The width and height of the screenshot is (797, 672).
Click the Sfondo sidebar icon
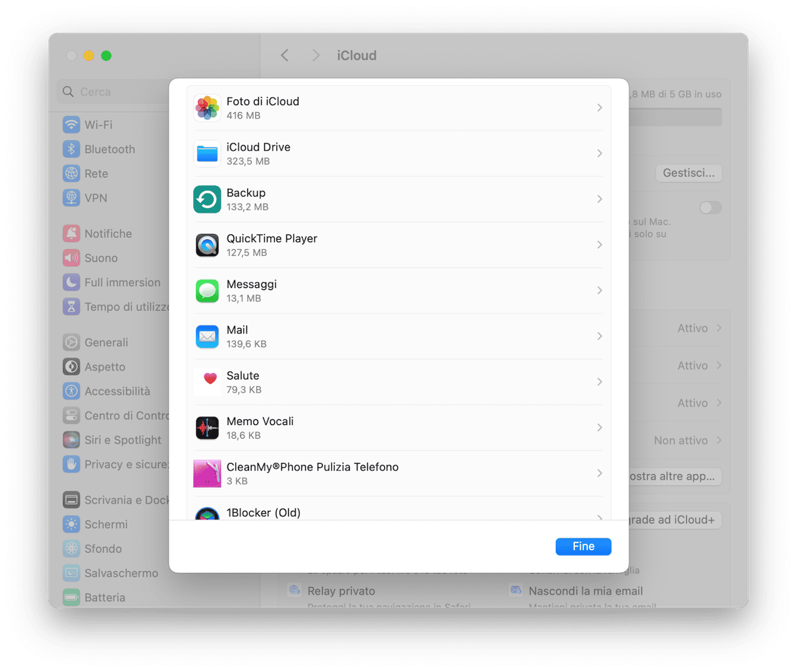point(71,549)
